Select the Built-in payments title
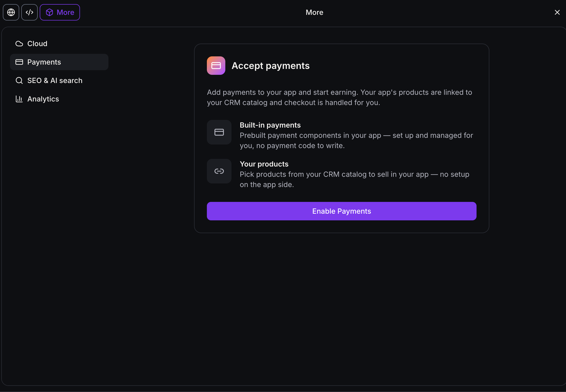Viewport: 566px width, 392px height. (x=270, y=125)
